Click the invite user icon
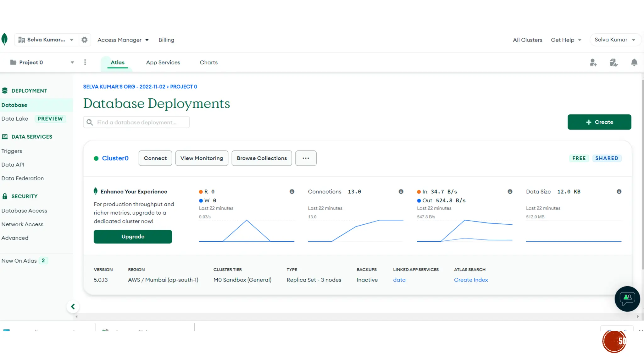 [x=593, y=63]
